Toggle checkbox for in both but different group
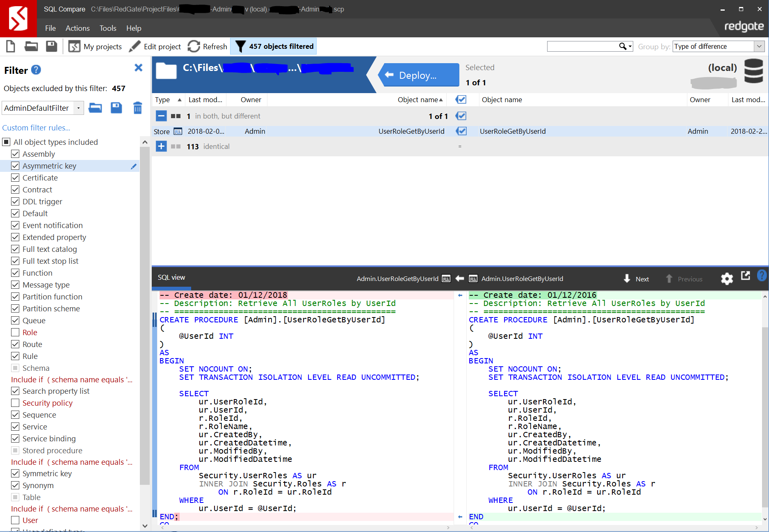This screenshot has height=532, width=769. click(x=461, y=116)
